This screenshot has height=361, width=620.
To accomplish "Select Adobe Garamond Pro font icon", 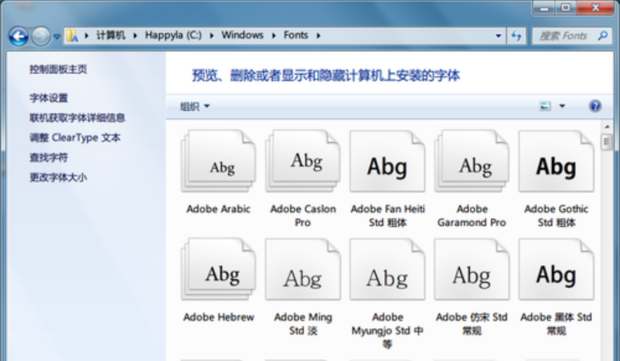I will [x=472, y=162].
